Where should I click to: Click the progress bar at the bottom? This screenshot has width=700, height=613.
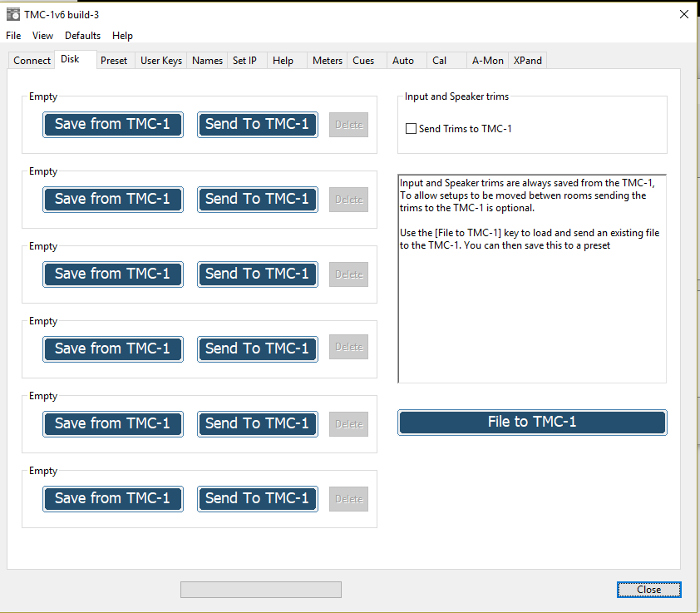(x=261, y=590)
